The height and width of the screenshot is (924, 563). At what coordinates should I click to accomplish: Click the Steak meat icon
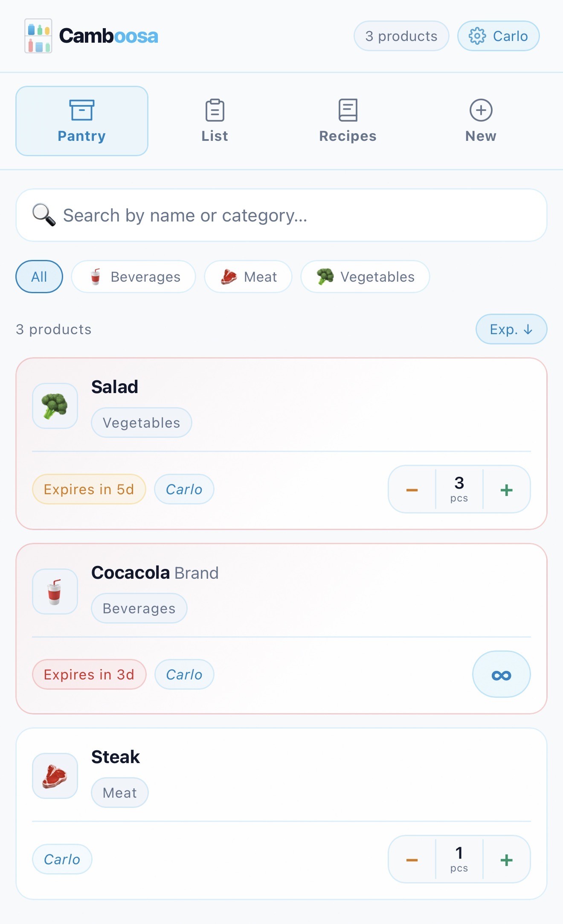pos(55,776)
